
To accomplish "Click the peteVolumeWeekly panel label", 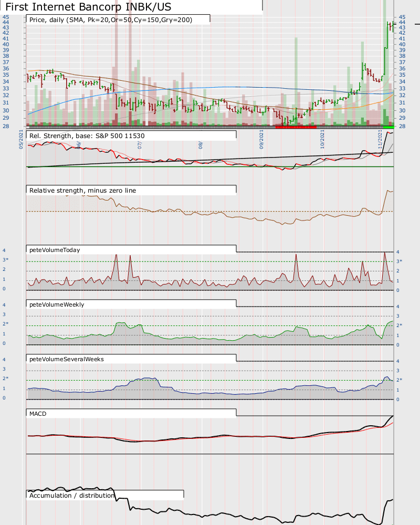I will click(57, 304).
